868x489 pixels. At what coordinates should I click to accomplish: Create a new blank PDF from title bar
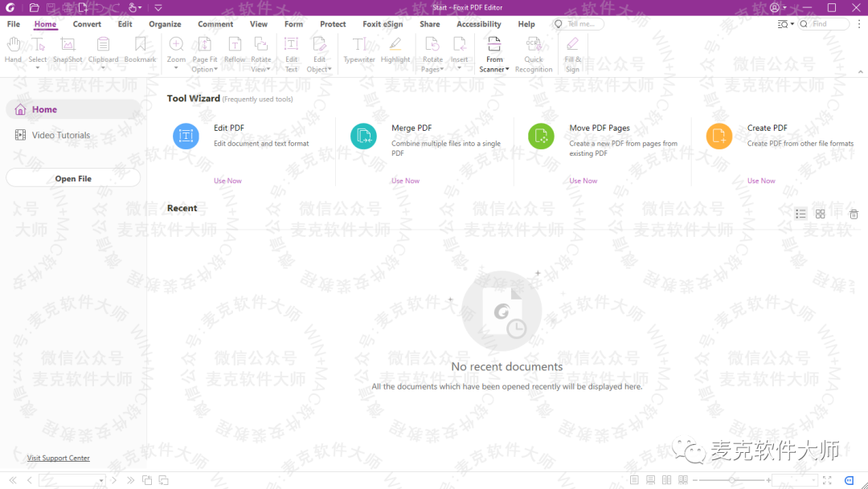point(83,8)
